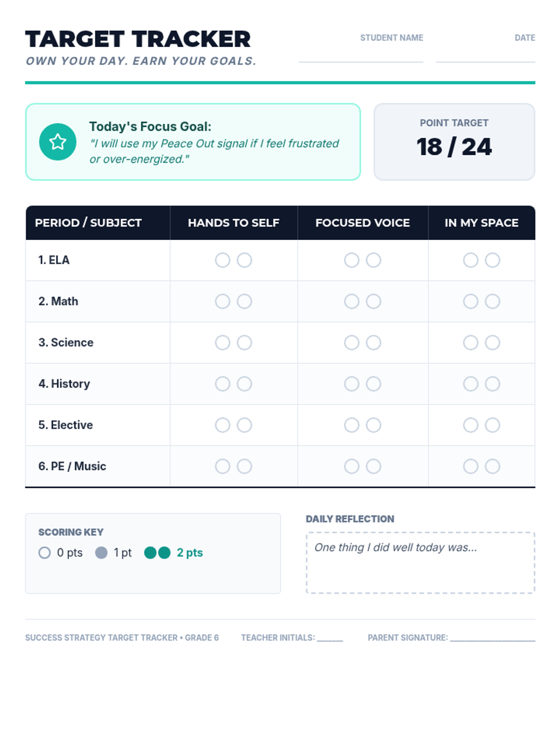Select second ELA circle under In My Space

click(492, 260)
